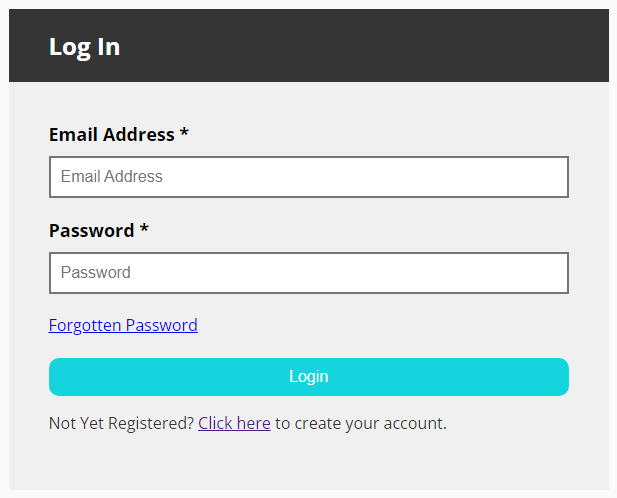Click the "Password" placeholder inside the field
Viewport: 617px width, 498px height.
coord(95,273)
